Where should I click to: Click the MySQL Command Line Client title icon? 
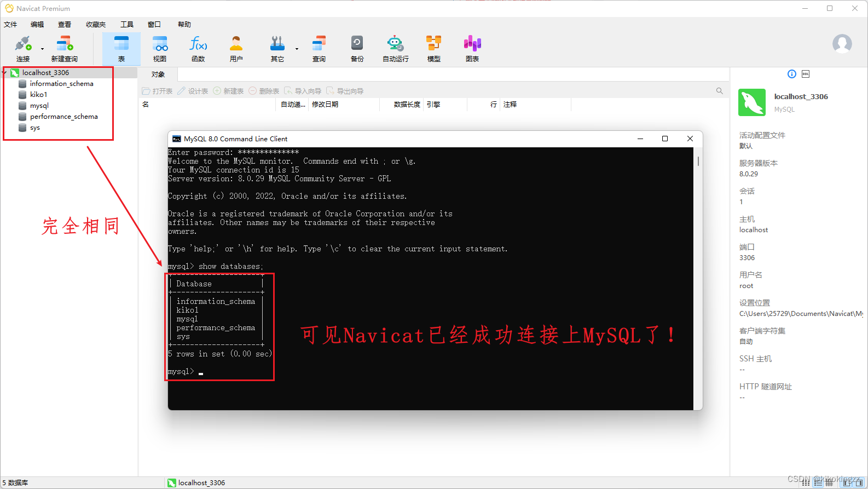[x=176, y=139]
